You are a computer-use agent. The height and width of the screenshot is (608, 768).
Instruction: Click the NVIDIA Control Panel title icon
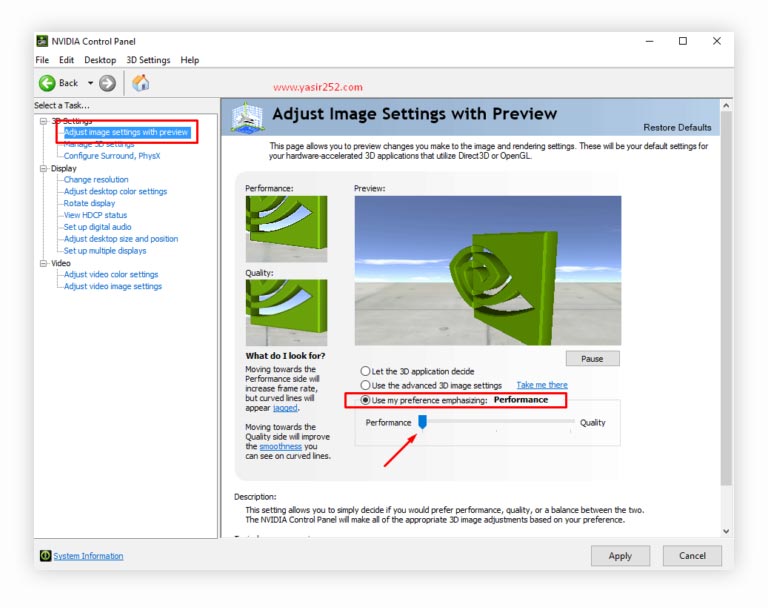(x=43, y=41)
